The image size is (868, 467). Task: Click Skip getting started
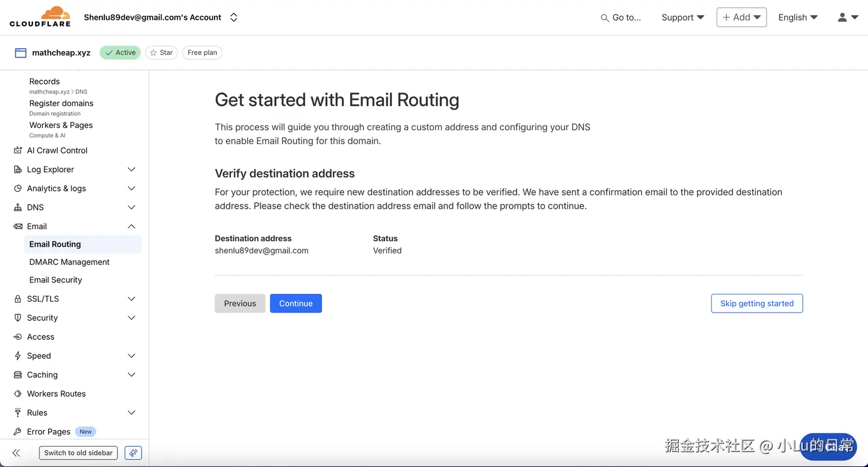click(756, 303)
